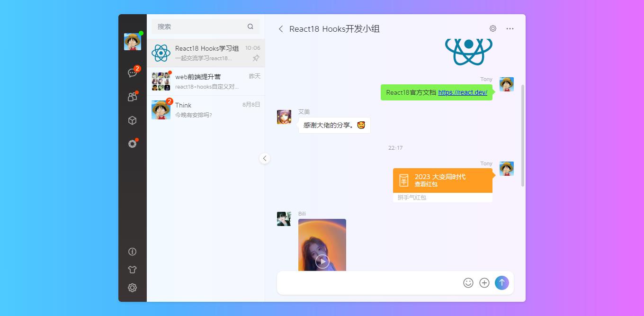The image size is (644, 316).
Task: Toggle pin on React18 Hooks学习组 chat
Action: point(256,58)
